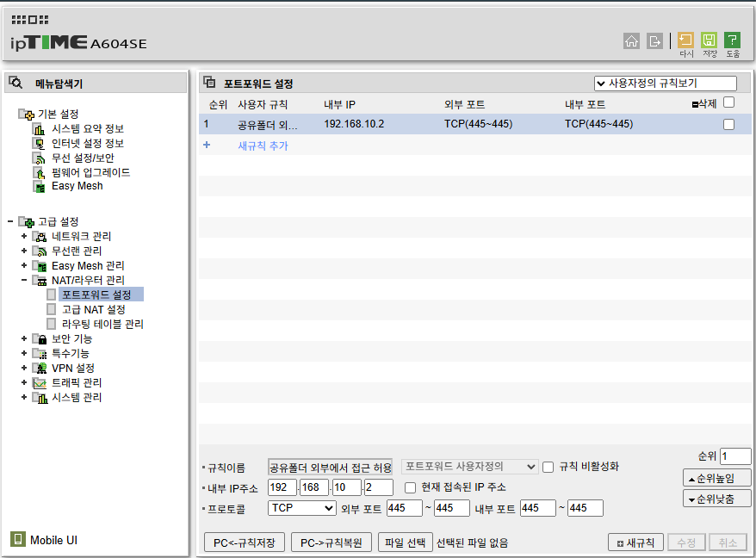Click the menu search magnifier icon
This screenshot has height=558, width=756.
click(x=15, y=83)
